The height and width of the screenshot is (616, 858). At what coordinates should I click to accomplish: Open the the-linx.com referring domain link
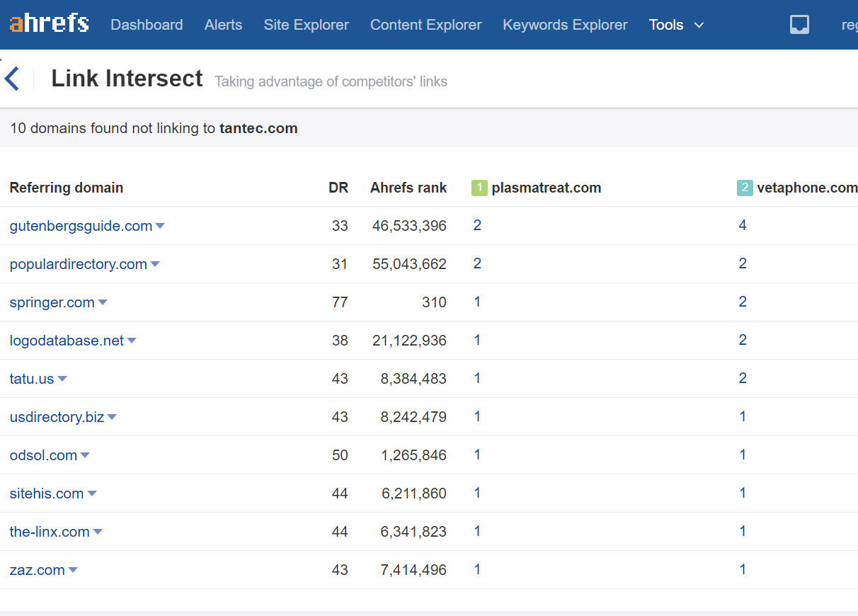point(50,532)
